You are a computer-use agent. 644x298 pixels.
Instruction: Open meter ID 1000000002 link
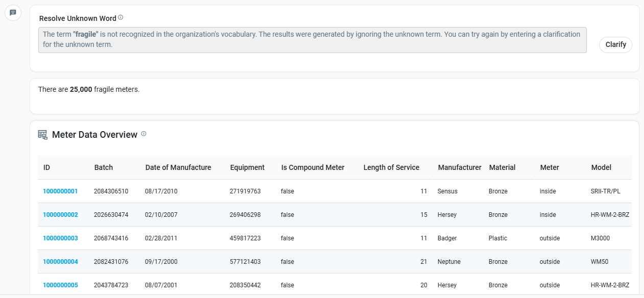tap(60, 215)
